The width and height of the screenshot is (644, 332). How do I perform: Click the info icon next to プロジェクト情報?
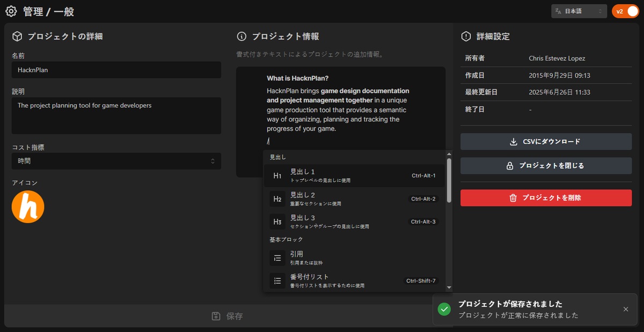click(x=242, y=36)
